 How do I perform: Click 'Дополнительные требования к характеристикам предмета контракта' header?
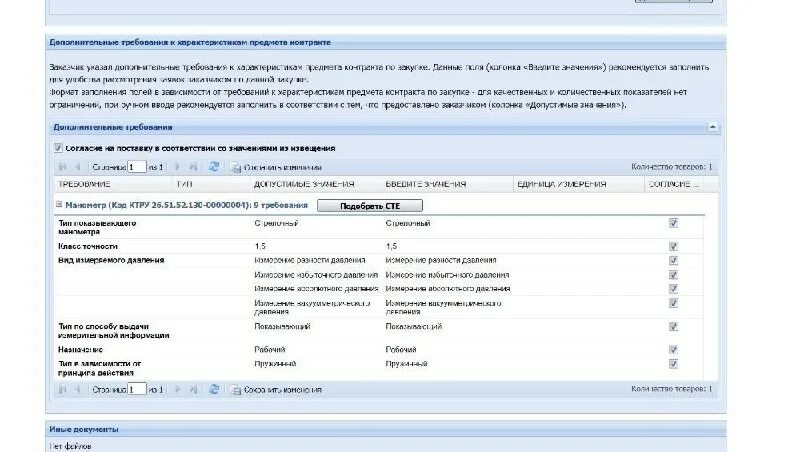point(190,42)
